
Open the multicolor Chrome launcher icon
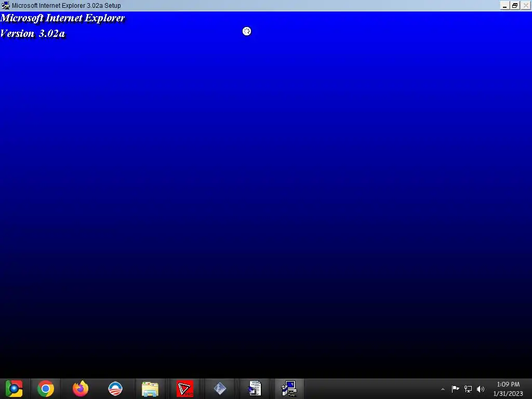click(14, 389)
